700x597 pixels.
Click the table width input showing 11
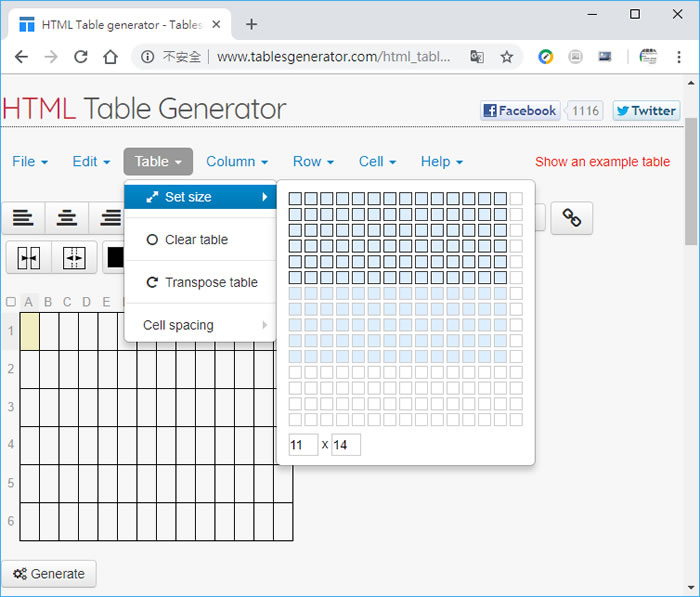[302, 444]
